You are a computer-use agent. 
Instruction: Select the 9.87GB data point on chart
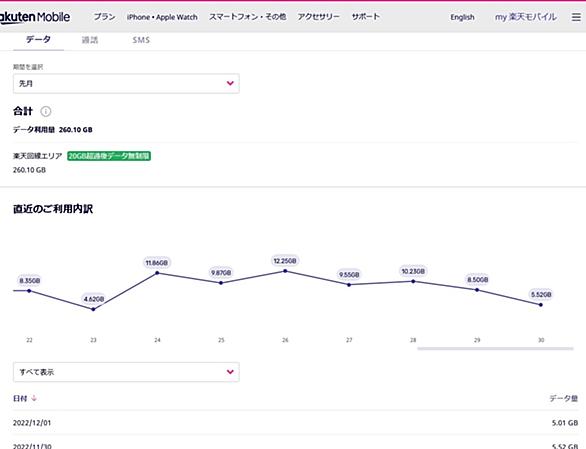221,283
